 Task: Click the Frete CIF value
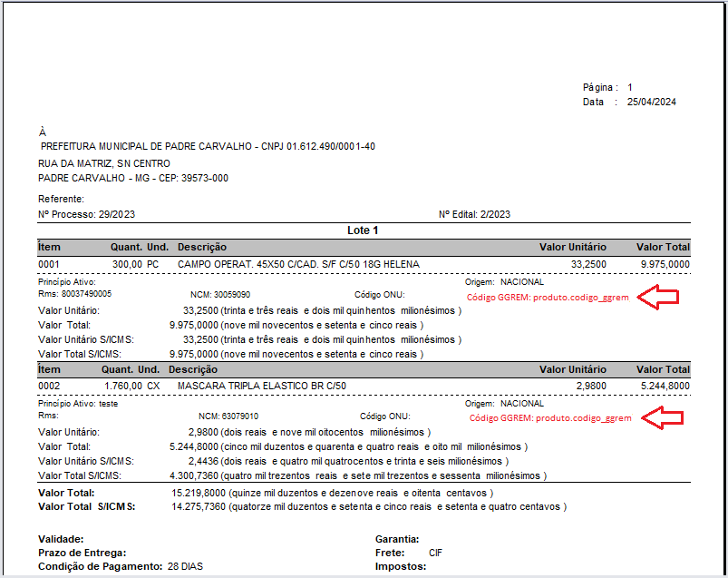tap(435, 553)
